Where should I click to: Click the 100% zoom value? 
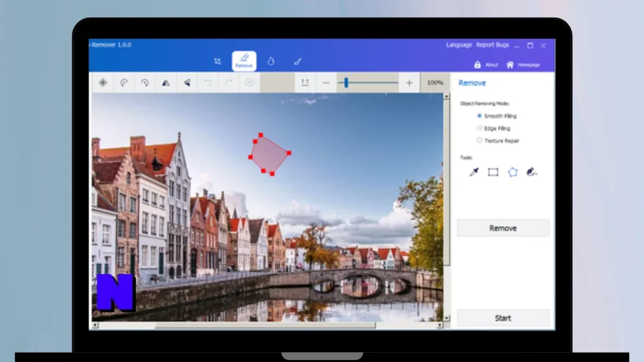click(435, 82)
